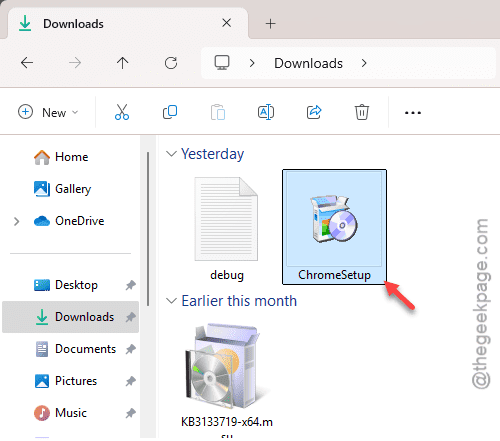Open a new tab with plus button
This screenshot has height=441, width=500.
[270, 24]
